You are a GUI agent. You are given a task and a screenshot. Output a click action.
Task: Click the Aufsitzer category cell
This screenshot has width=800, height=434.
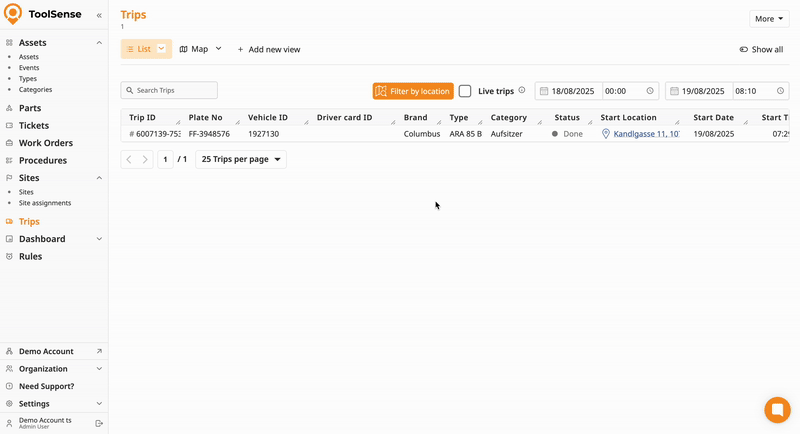[507, 134]
